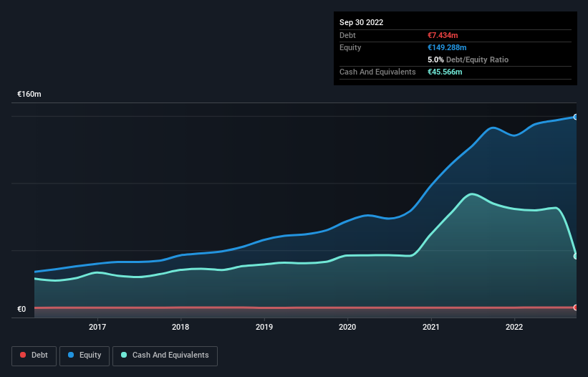Screen dimensions: 588x377
Task: Click the teal Cash And Equivalents legend dot
Action: tap(124, 355)
